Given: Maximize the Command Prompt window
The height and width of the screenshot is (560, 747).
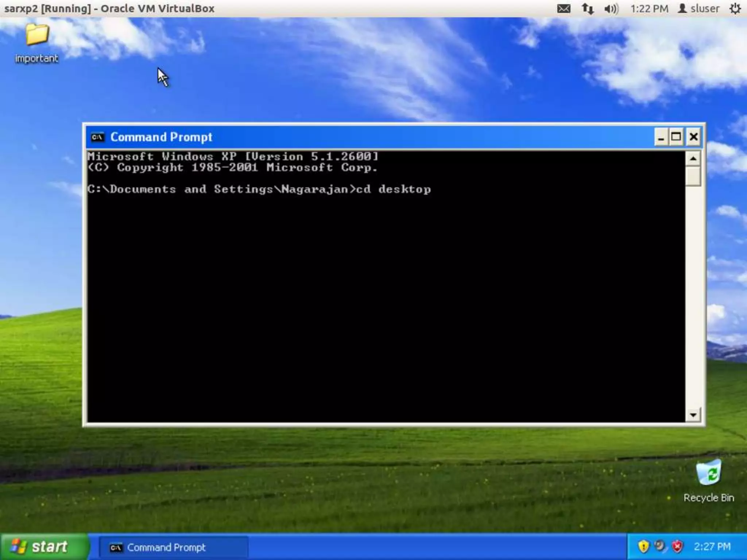Looking at the screenshot, I should pos(676,137).
